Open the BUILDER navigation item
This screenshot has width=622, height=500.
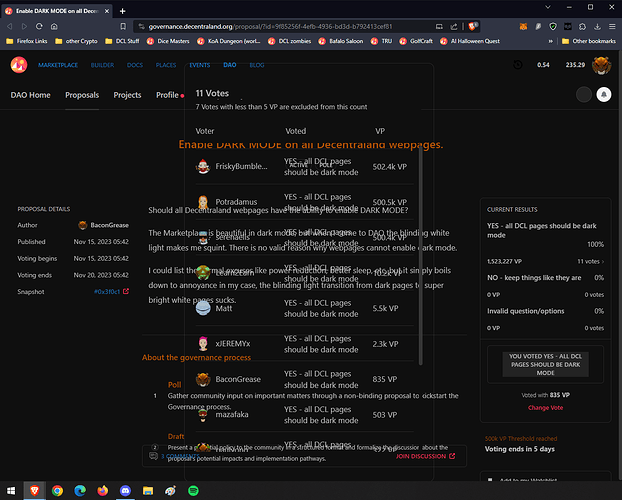[x=102, y=65]
